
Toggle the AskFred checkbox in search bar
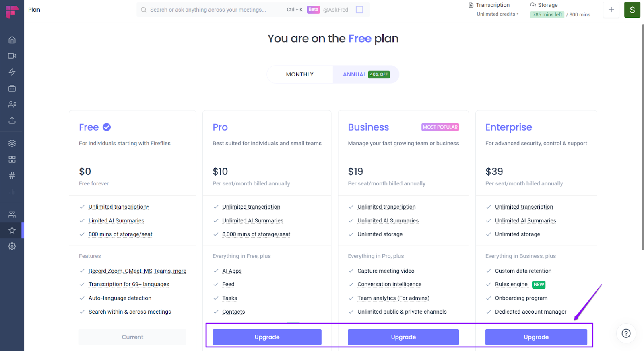[359, 10]
